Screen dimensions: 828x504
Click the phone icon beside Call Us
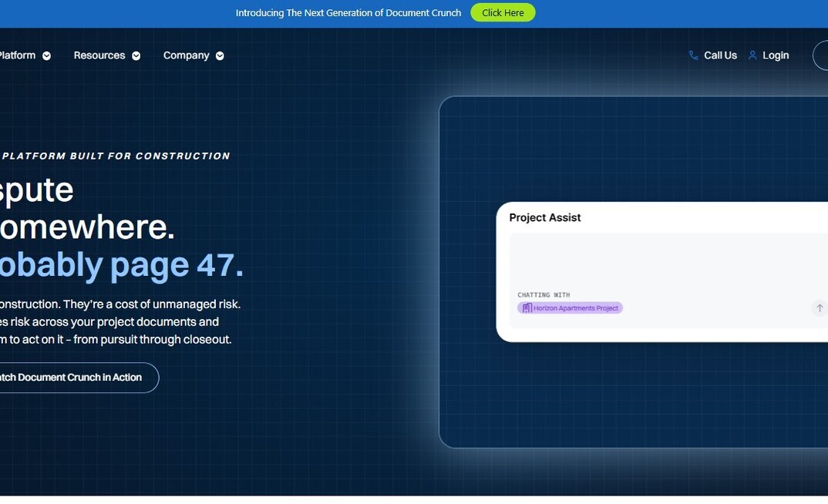[x=693, y=55]
